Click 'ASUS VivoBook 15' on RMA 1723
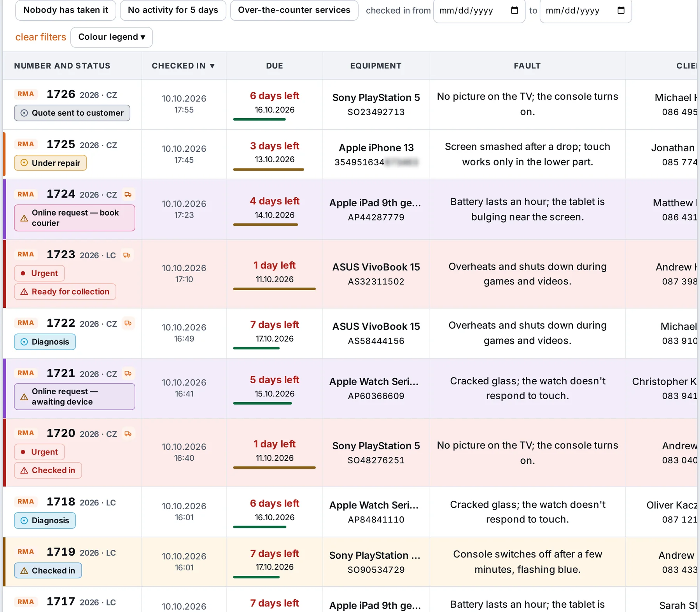The width and height of the screenshot is (700, 612). (376, 267)
